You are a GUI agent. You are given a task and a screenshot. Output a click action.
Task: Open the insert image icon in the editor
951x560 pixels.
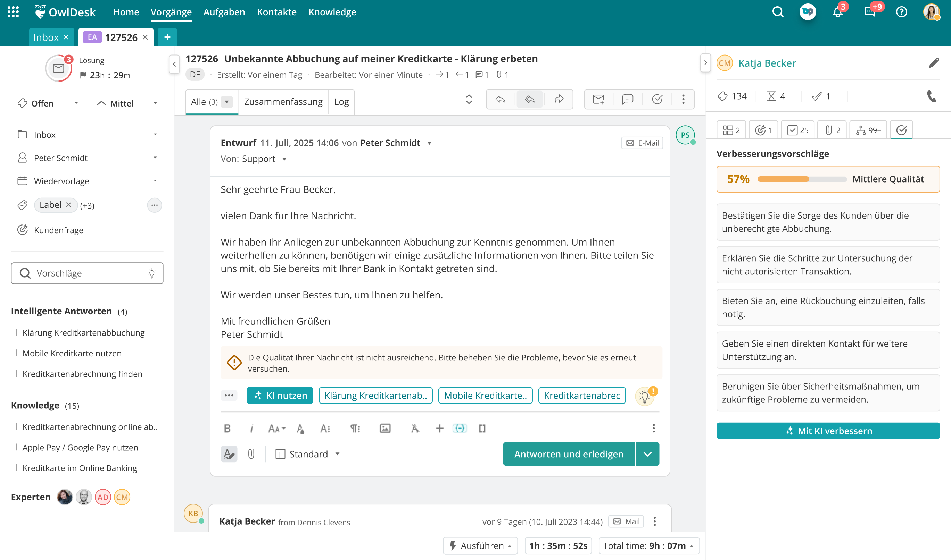pyautogui.click(x=385, y=428)
